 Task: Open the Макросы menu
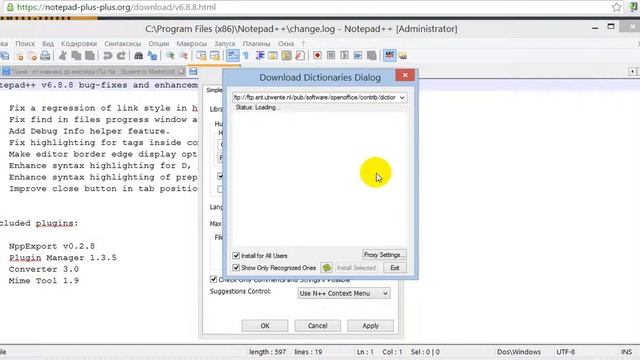pos(191,43)
